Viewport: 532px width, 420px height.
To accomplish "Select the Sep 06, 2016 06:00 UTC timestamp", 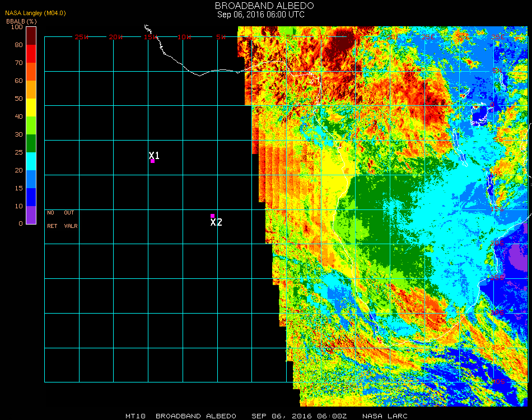I will [x=260, y=15].
